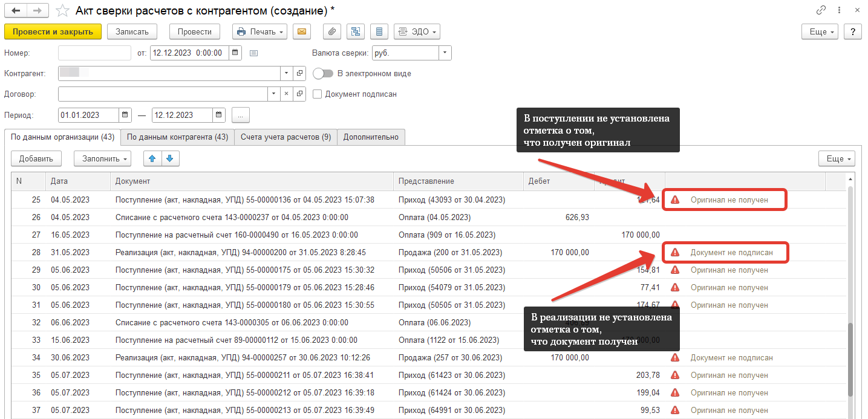Viewport: 868px width, 419px height.
Task: Expand the Печать dropdown button
Action: tap(260, 31)
